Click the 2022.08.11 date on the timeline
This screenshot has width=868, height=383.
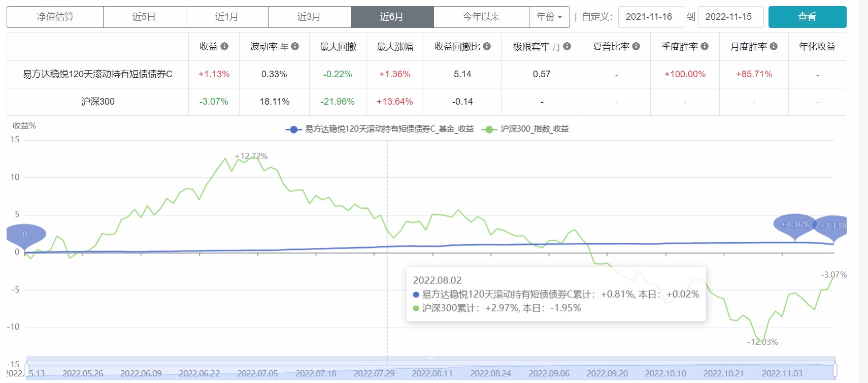(x=432, y=373)
